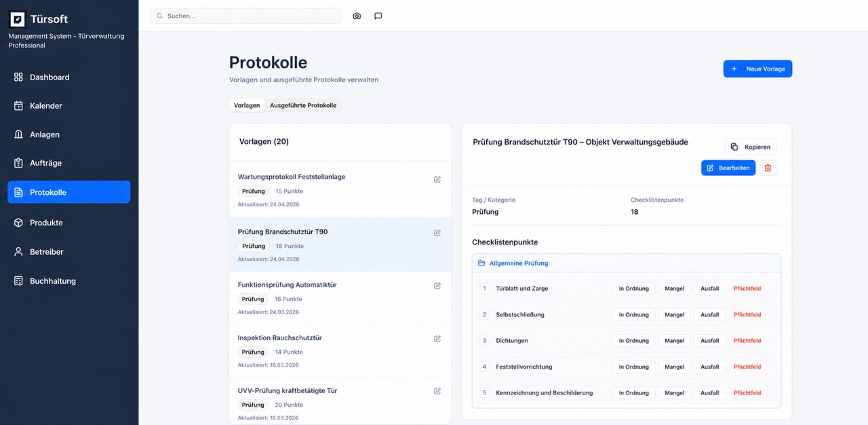Viewport: 868px width, 425px height.
Task: Click Prüfung tag of Inspektion Rauchschutztür
Action: click(x=253, y=352)
